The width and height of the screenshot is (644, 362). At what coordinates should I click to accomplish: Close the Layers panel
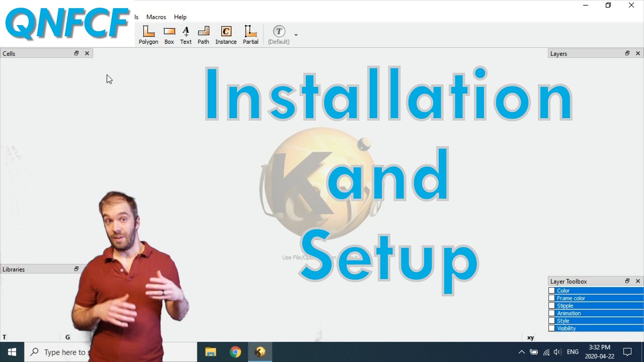[x=638, y=53]
